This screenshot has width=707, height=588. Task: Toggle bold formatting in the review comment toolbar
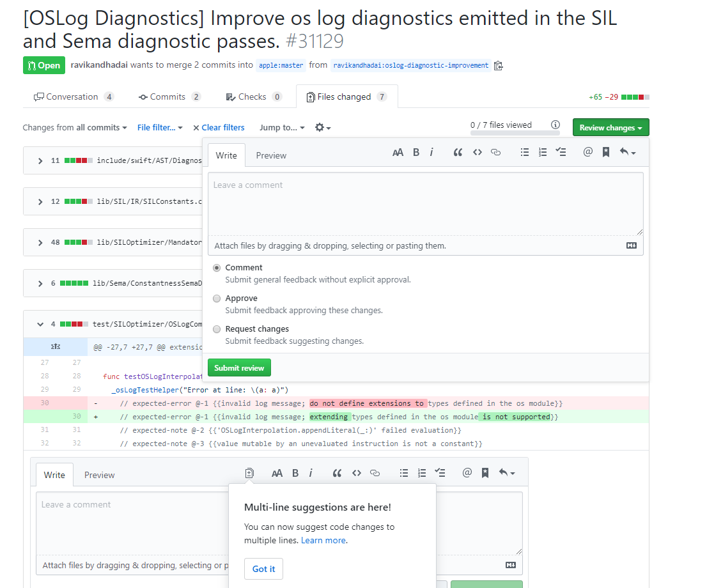coord(416,152)
